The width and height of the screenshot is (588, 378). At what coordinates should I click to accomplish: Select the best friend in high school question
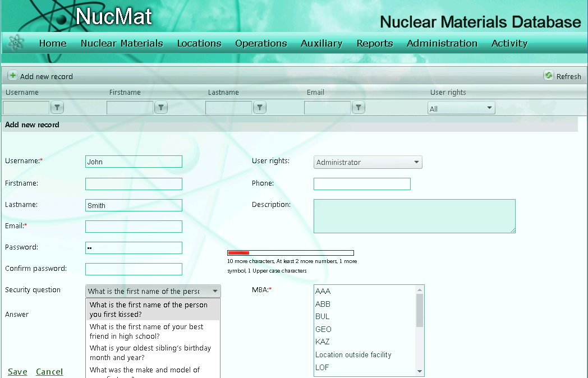tap(146, 331)
